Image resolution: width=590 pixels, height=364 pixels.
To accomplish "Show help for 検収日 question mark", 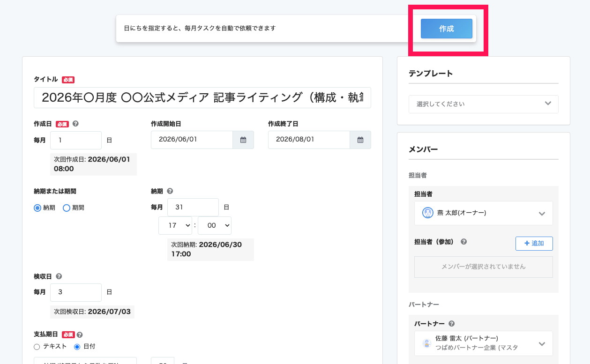I will [59, 276].
